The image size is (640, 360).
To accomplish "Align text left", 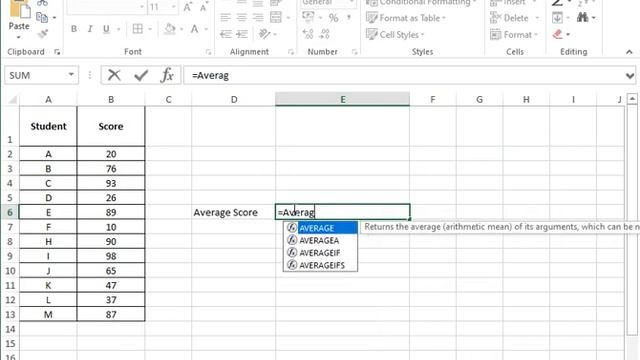I will tap(225, 18).
